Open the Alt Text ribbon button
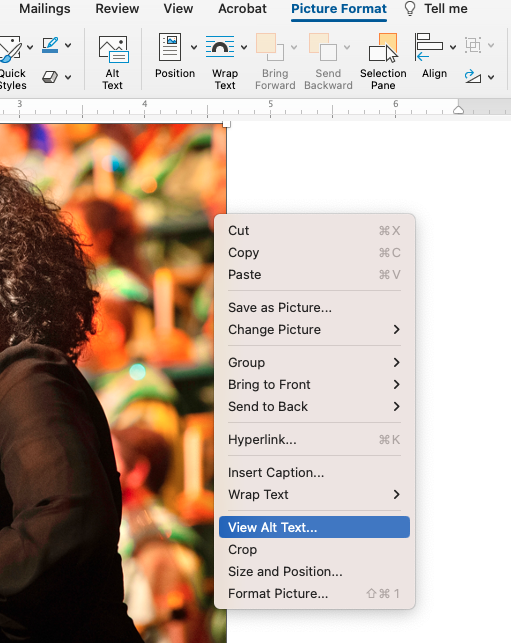Screen dimensions: 511x643 click(x=113, y=62)
